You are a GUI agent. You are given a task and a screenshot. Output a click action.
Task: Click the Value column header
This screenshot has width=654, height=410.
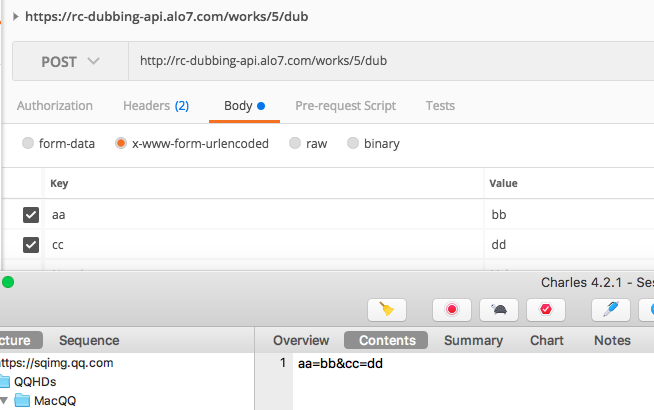[503, 184]
